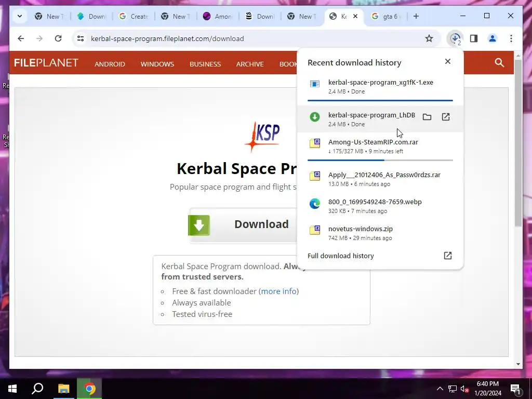Switch to the Among Us tab

pyautogui.click(x=218, y=16)
